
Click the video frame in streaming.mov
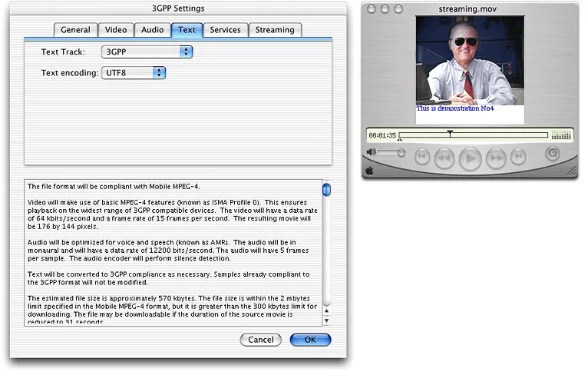(x=470, y=61)
